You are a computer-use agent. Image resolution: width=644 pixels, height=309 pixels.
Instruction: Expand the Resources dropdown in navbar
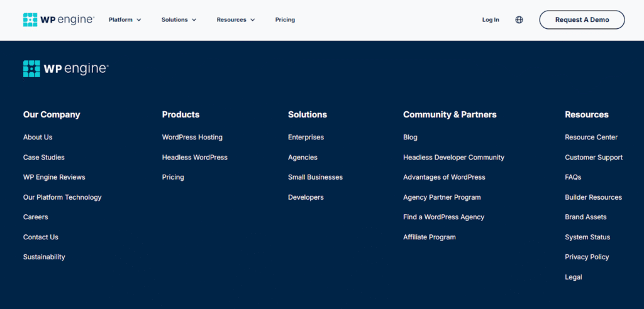(236, 20)
